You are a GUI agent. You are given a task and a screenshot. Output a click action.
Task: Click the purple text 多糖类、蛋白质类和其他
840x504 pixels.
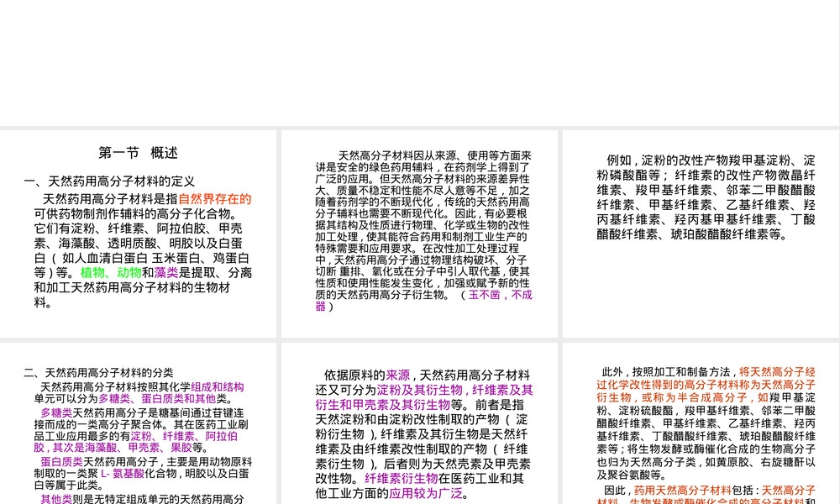click(x=157, y=398)
